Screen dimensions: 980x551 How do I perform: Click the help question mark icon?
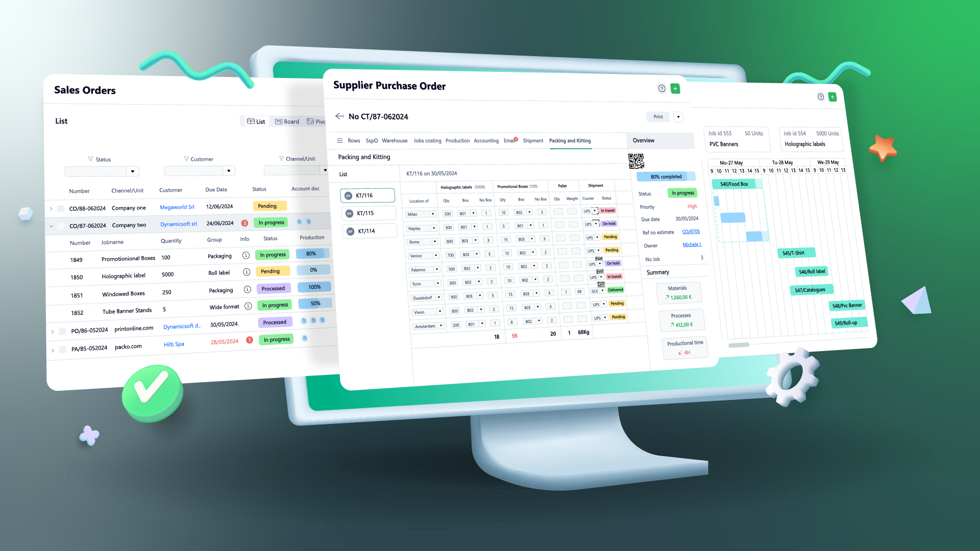click(663, 88)
